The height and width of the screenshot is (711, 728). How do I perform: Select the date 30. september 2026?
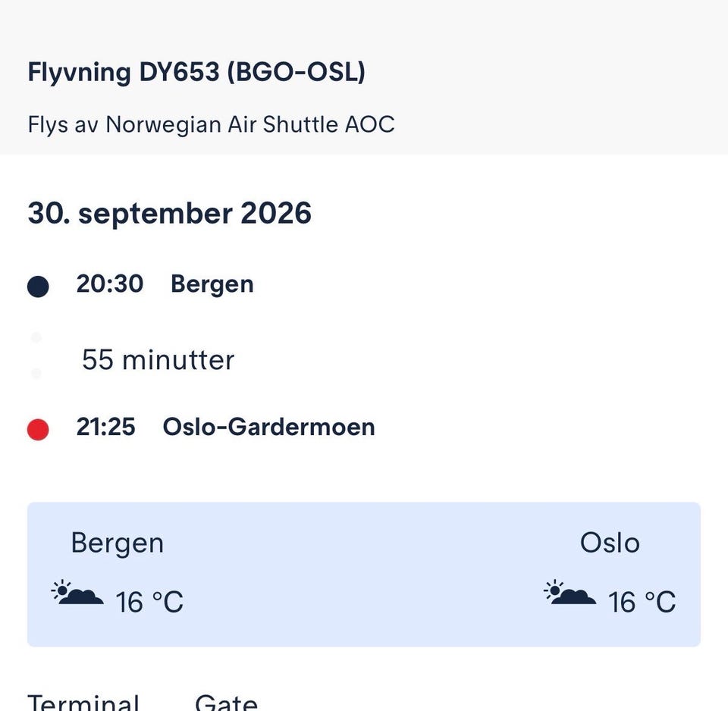point(169,213)
